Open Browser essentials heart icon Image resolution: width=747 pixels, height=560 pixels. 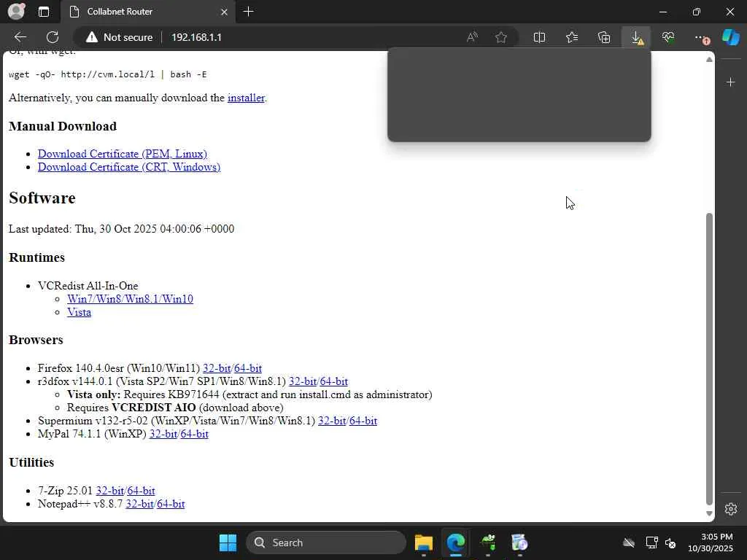(668, 37)
